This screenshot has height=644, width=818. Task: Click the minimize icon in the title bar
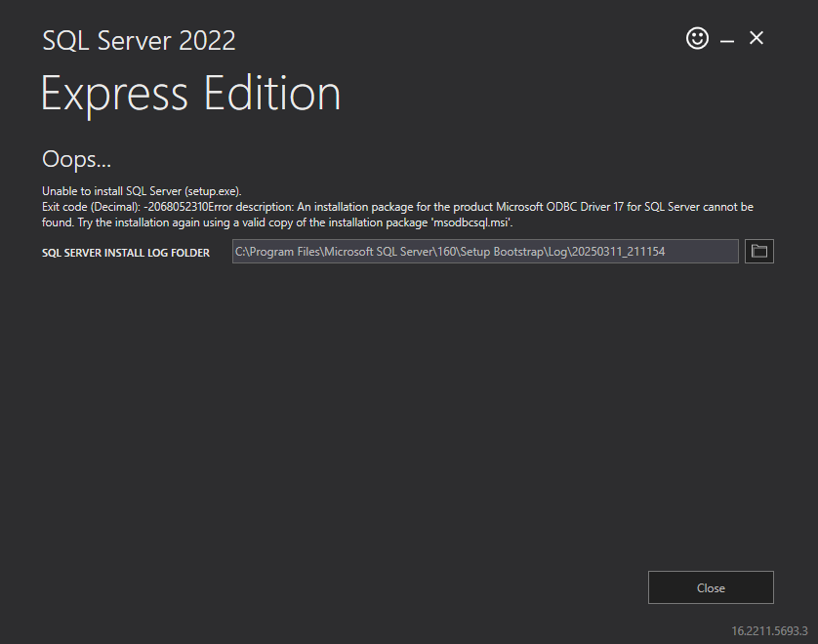[727, 38]
